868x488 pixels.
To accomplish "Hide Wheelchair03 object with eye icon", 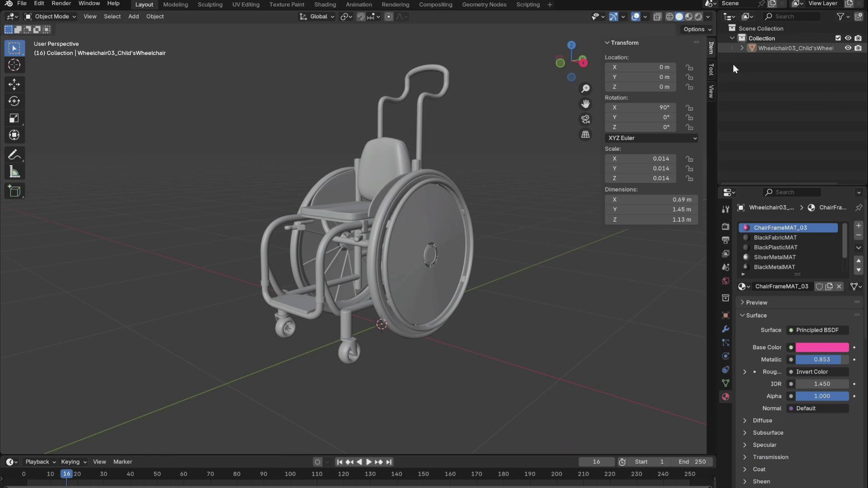I will click(848, 48).
